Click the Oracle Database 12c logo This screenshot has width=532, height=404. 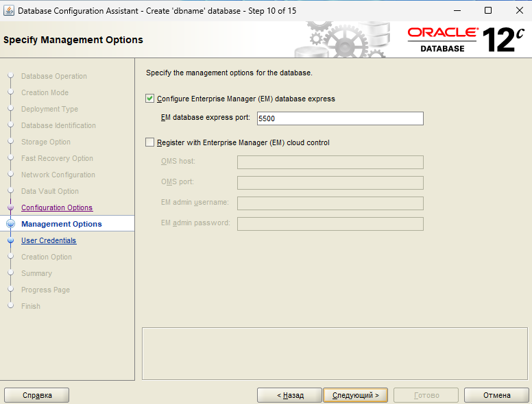tap(466, 40)
